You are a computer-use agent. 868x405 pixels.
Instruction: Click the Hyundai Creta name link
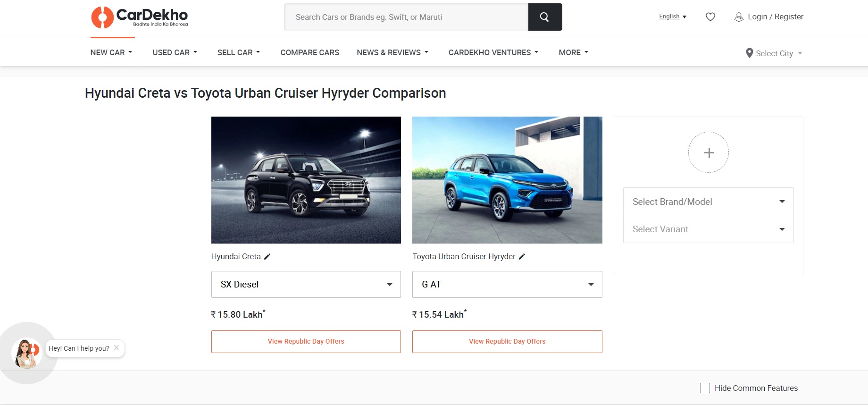pos(236,256)
